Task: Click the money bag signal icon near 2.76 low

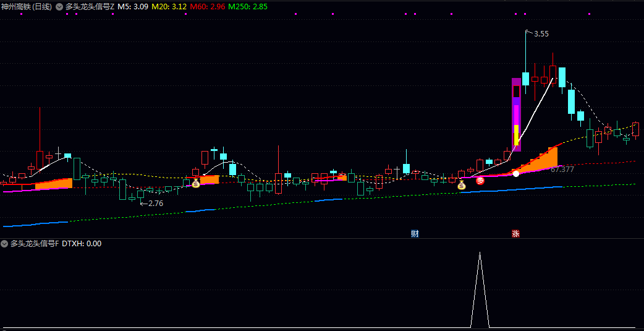Action: point(195,183)
